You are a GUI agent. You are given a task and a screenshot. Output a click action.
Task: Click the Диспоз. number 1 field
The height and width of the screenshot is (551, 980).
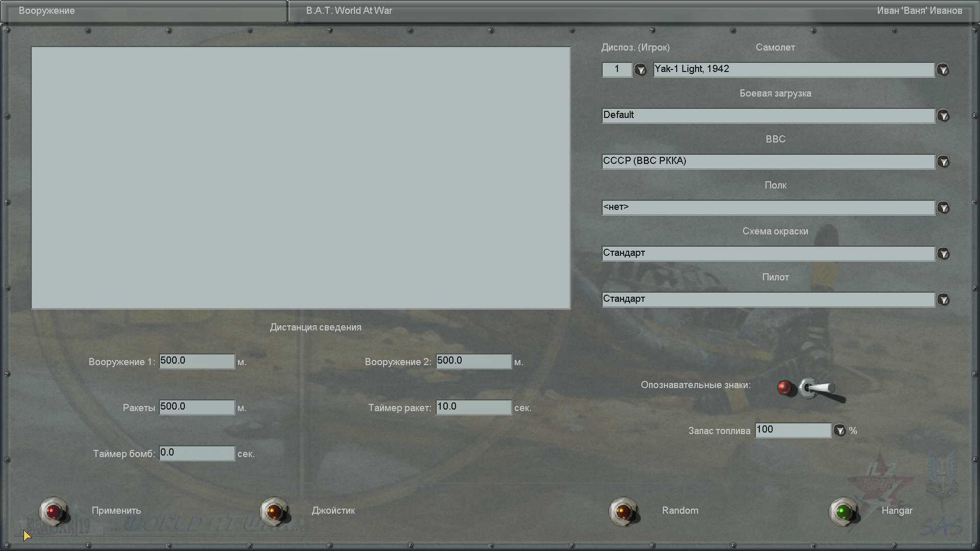(617, 69)
